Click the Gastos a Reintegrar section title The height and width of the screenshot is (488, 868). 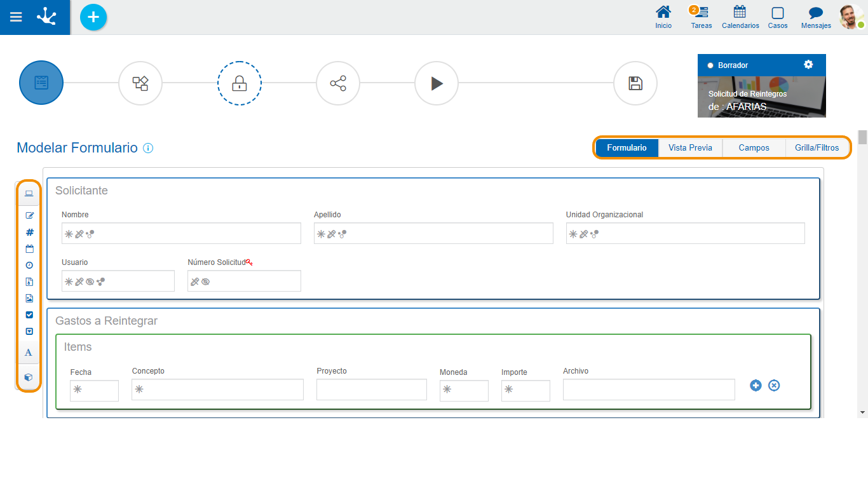point(106,321)
